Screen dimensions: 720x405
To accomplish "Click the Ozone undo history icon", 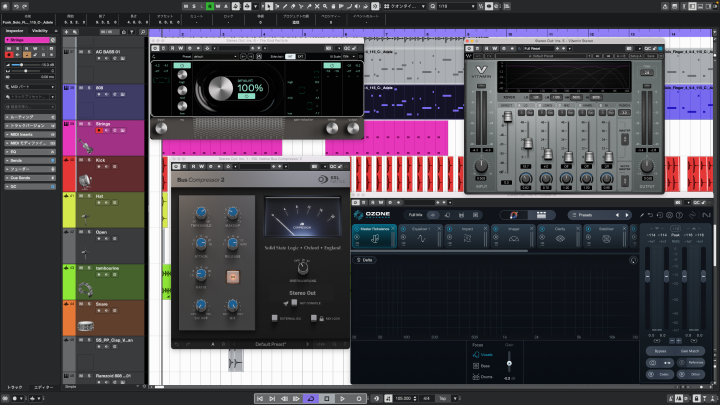I will [660, 215].
